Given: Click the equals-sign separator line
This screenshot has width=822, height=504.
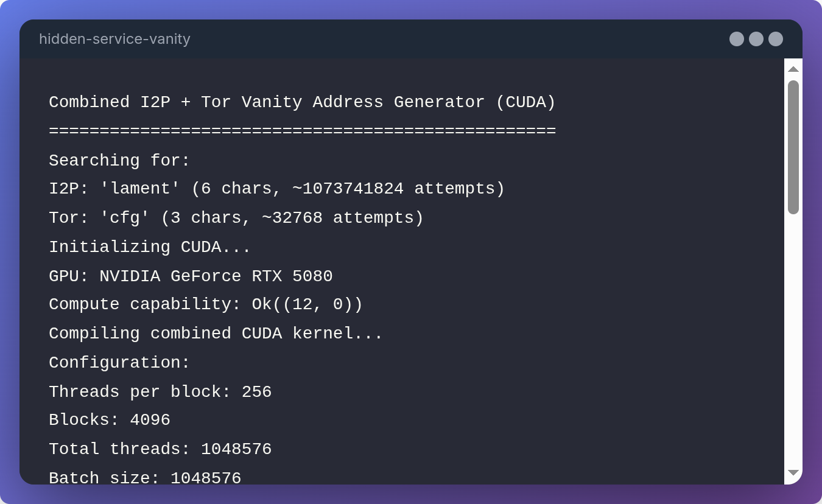Looking at the screenshot, I should pyautogui.click(x=302, y=131).
